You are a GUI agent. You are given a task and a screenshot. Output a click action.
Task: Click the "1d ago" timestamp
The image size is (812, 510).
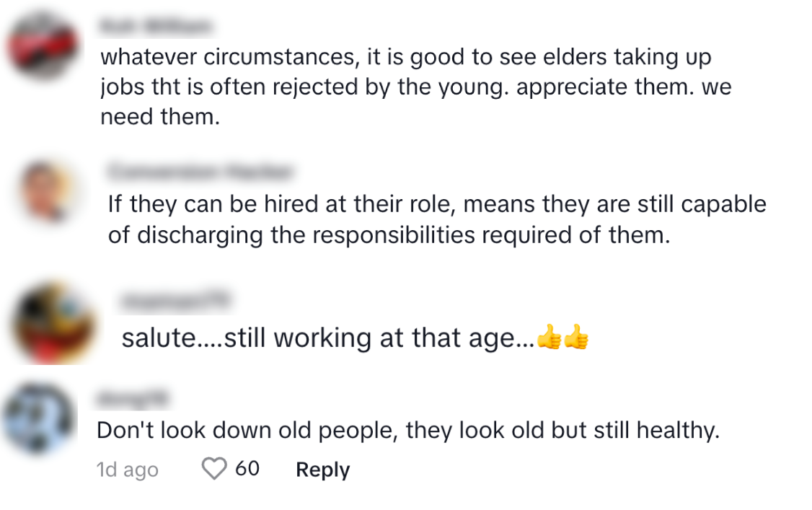127,470
